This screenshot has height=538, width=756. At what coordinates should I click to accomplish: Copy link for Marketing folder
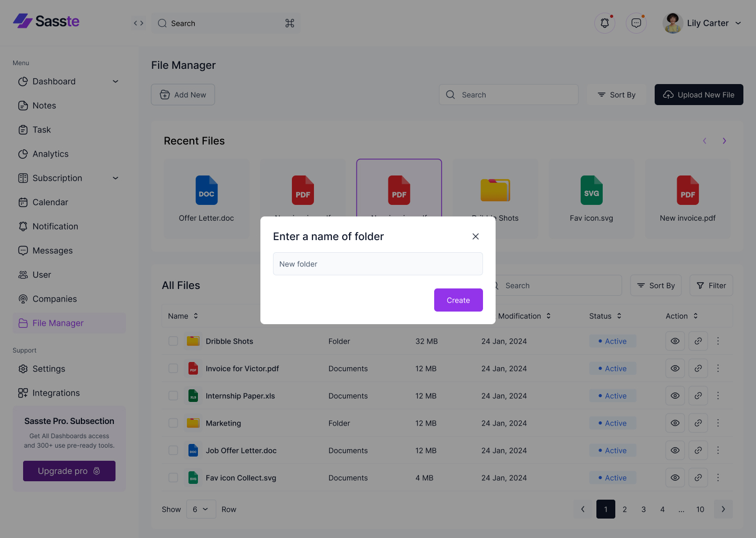698,423
